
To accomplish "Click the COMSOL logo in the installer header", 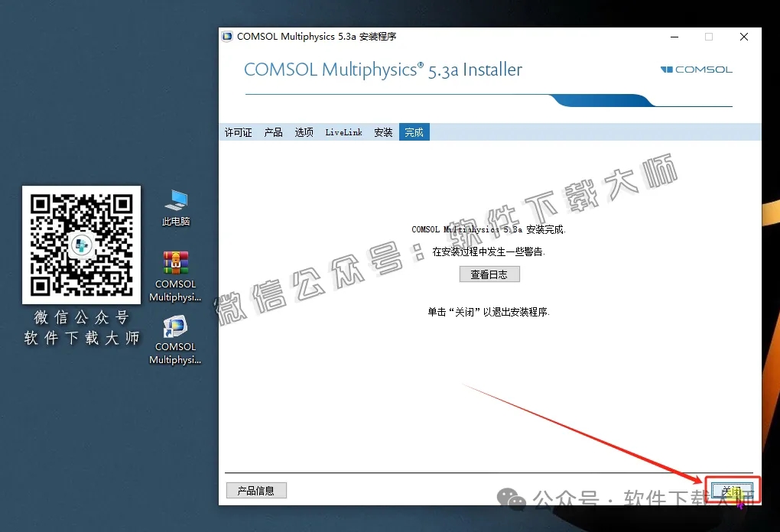I will 696,69.
